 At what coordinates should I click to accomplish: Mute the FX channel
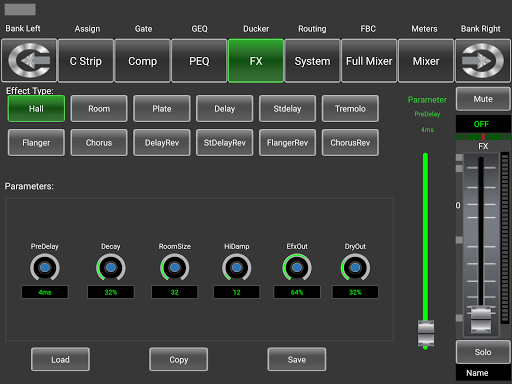click(483, 99)
